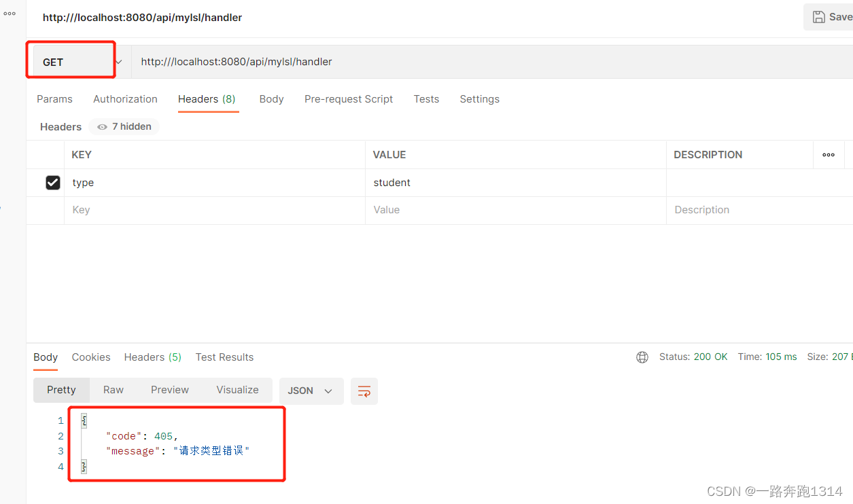Viewport: 853px width, 504px height.
Task: Show the 7 hidden headers
Action: 124,126
